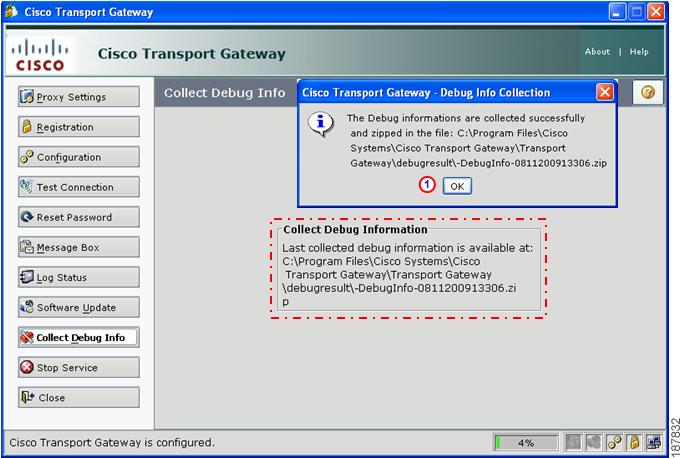
Task: Open the About link in the header
Action: [x=597, y=51]
